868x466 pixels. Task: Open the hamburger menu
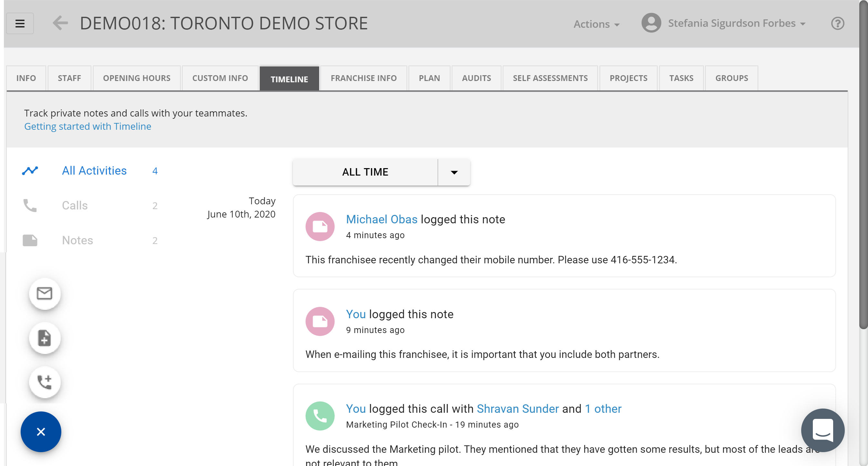[20, 24]
